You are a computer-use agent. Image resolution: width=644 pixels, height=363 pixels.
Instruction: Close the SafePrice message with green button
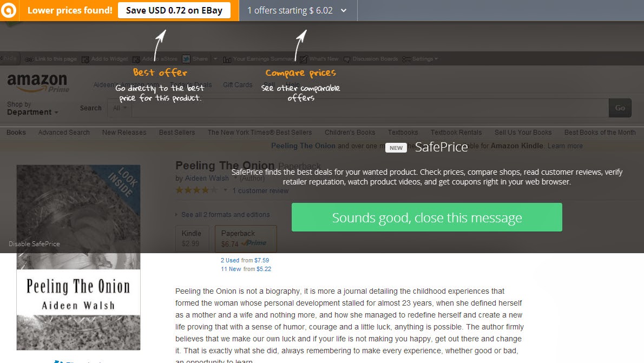427,217
